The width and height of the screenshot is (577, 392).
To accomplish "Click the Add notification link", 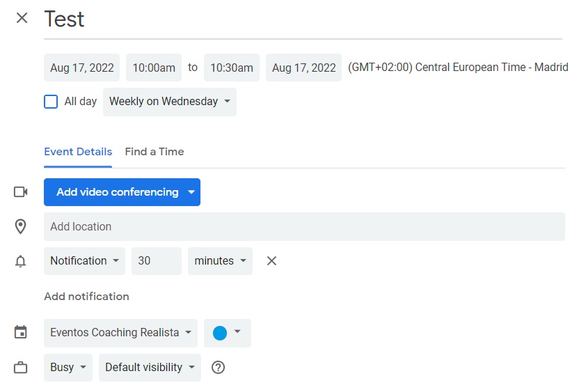I will tap(86, 297).
